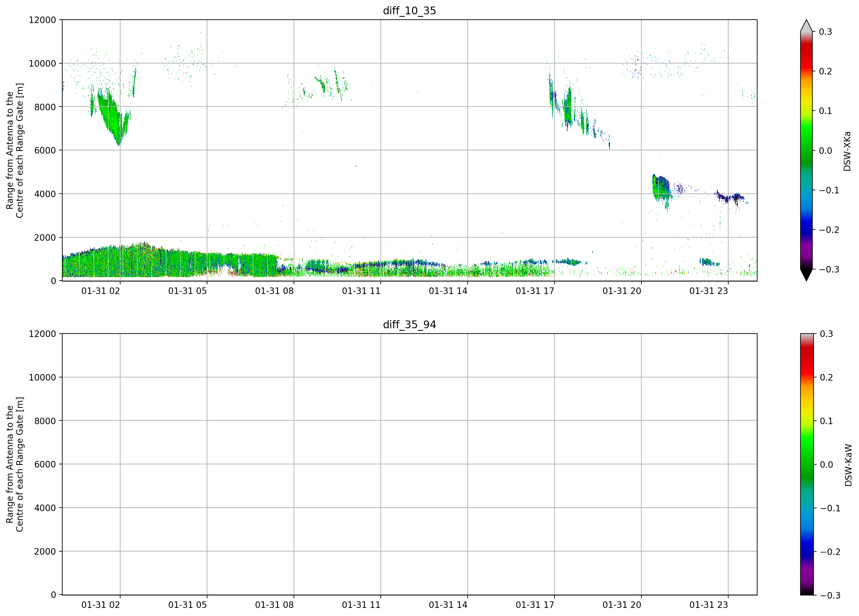
Task: Click the 0 y-tick of diff_10_35 plot
Action: point(54,281)
